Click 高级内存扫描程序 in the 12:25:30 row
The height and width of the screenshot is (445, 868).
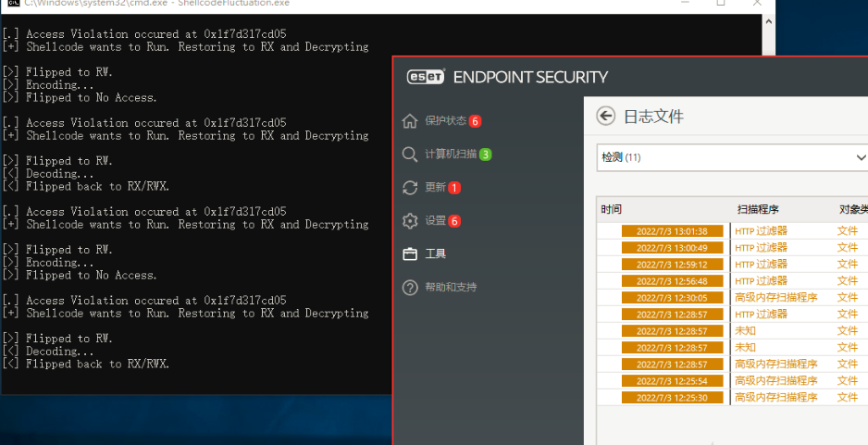[776, 397]
